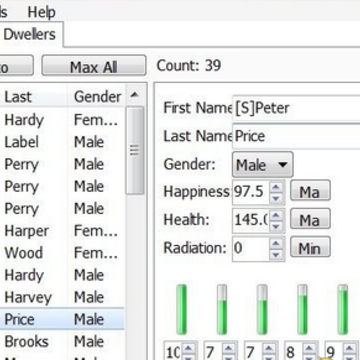Select the Wood row in dweller list
The image size is (360, 360).
62,253
